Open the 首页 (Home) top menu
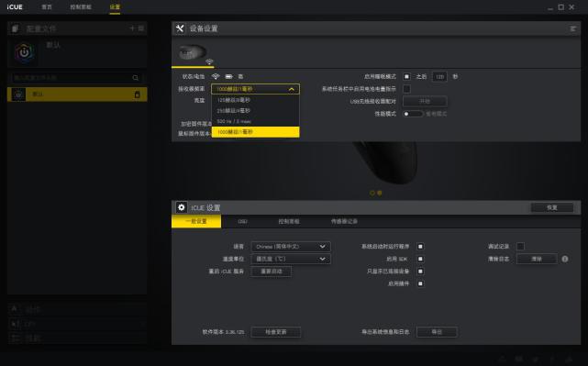The height and width of the screenshot is (366, 588). pos(47,7)
